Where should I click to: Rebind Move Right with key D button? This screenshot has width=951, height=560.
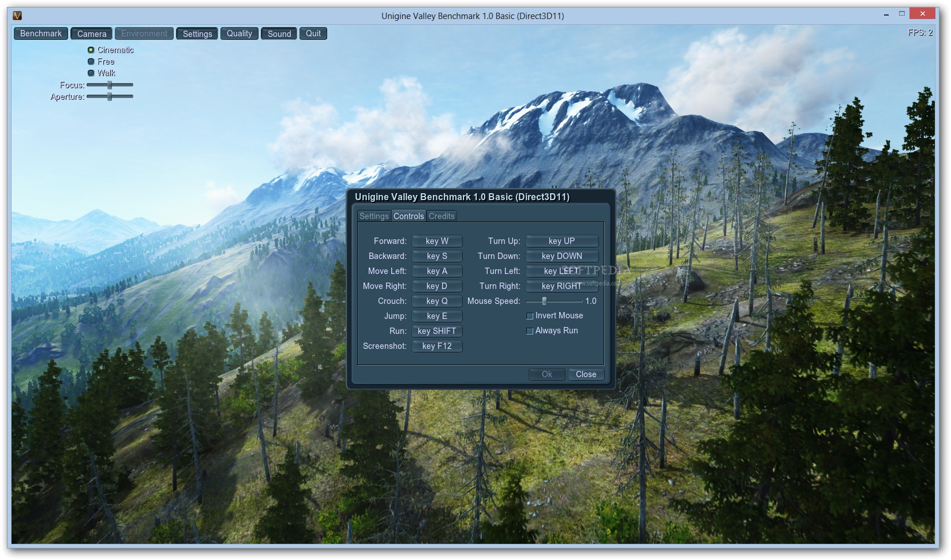pyautogui.click(x=437, y=286)
